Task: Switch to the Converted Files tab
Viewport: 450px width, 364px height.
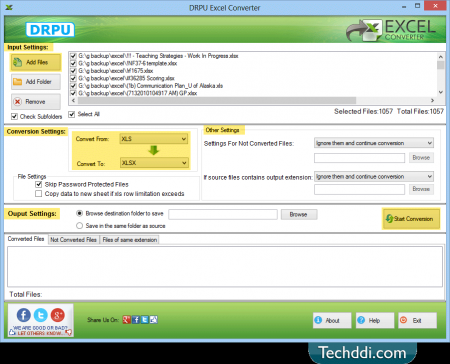Action: (x=26, y=239)
